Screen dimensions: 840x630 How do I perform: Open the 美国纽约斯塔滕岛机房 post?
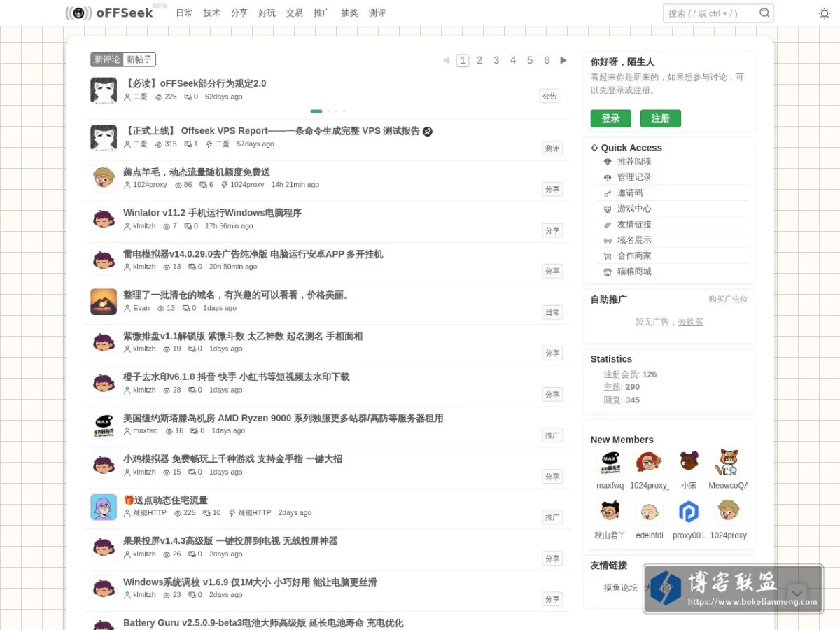click(x=283, y=418)
